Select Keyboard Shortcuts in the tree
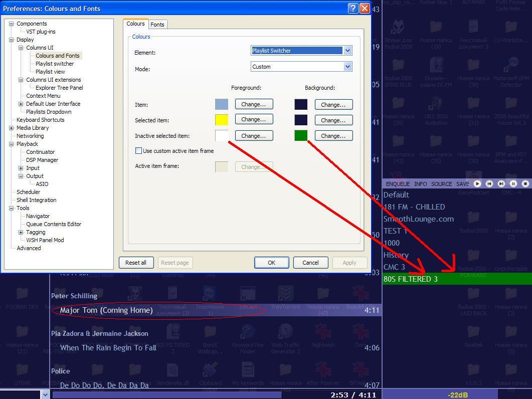This screenshot has height=399, width=532. click(x=41, y=120)
